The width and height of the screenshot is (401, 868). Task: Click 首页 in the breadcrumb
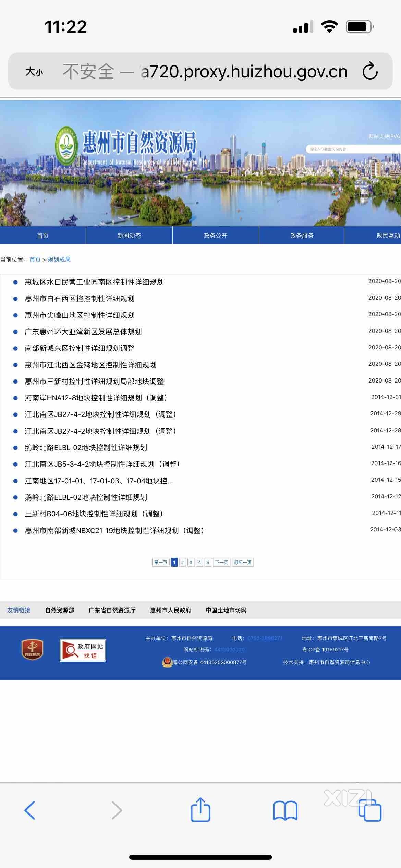click(x=35, y=260)
